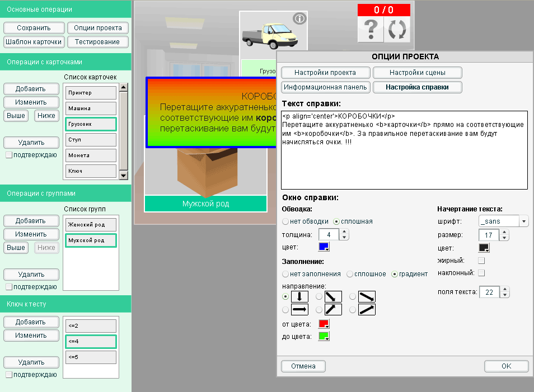Screen dimensions: 534x392
Task: Select the 'сплошная' border radio button
Action: click(336, 221)
